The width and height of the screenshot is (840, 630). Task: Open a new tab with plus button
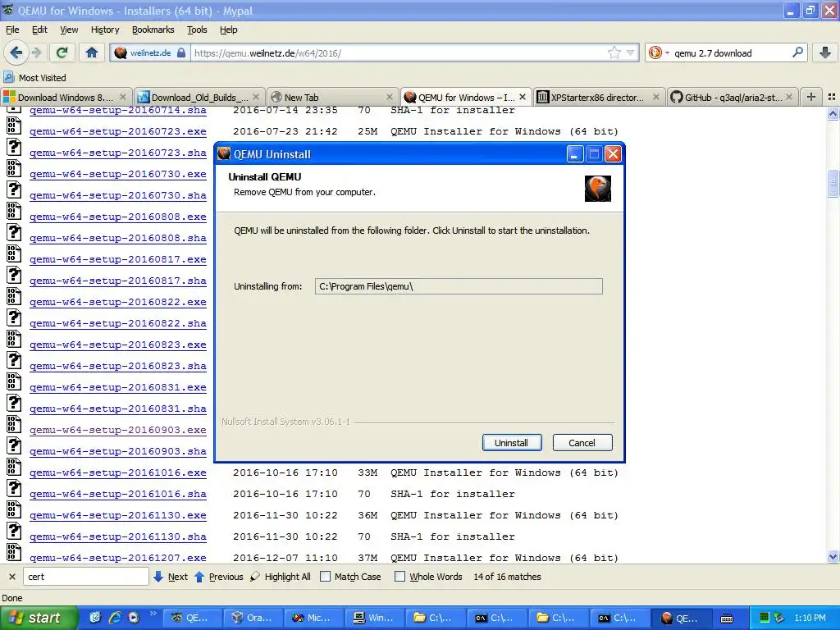[x=811, y=97]
